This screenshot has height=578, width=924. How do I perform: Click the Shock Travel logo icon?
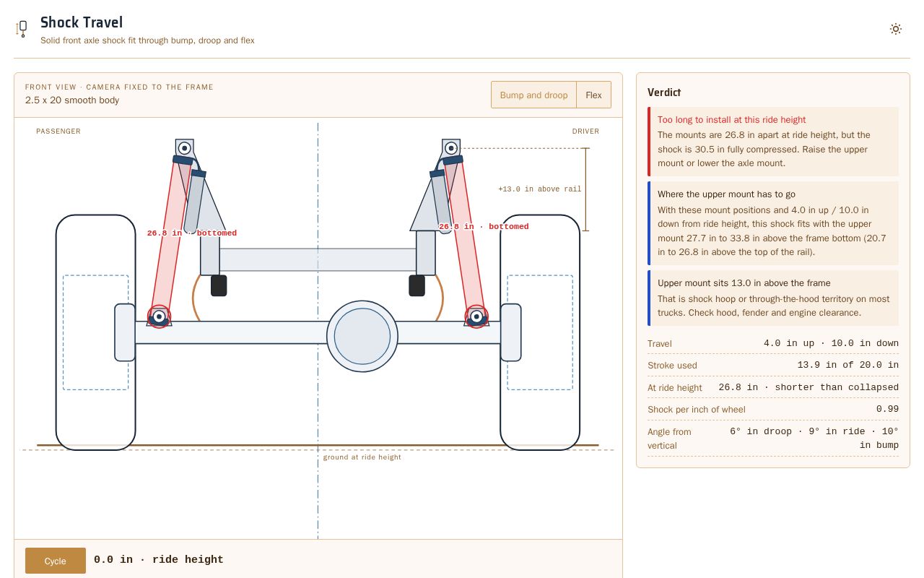[x=22, y=29]
